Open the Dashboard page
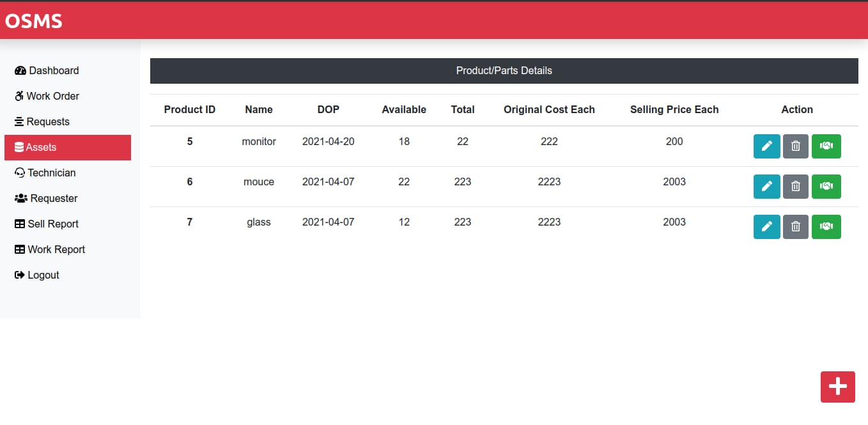Screen dimensions: 868x425 [x=52, y=70]
